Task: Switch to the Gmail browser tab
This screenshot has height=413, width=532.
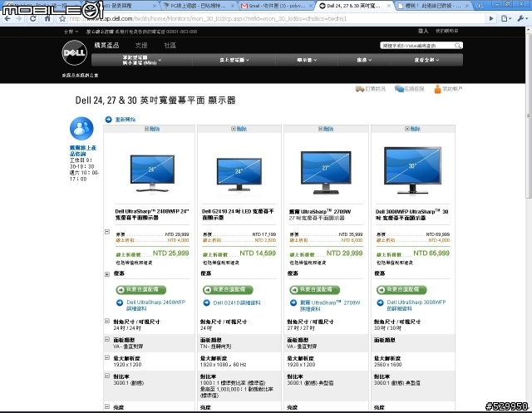Action: coord(275,6)
